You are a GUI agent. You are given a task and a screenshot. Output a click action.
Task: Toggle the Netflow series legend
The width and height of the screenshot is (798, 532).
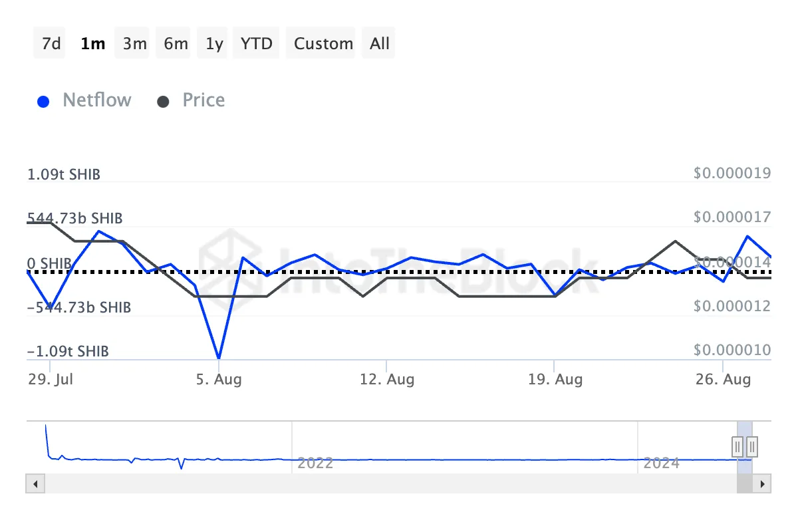tap(84, 100)
